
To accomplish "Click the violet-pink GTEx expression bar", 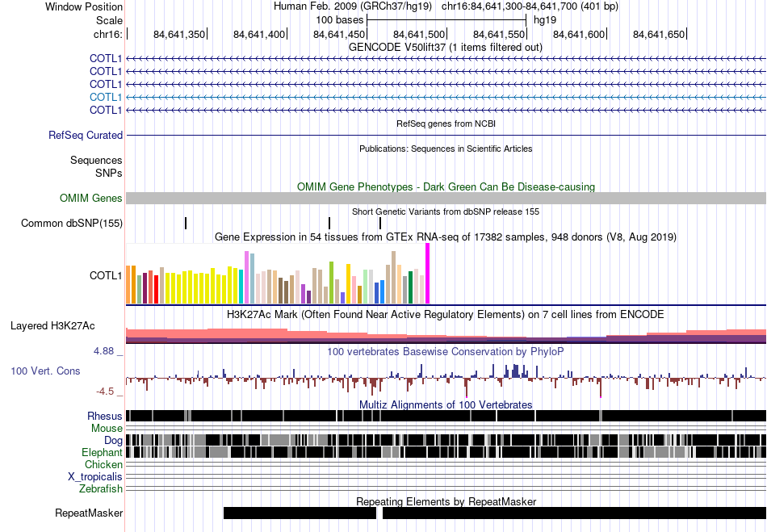I will click(246, 278).
